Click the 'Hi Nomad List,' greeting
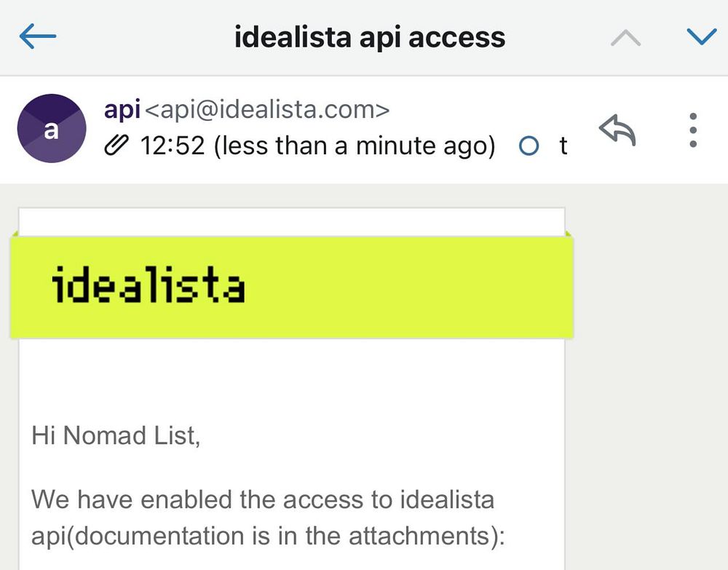Image resolution: width=728 pixels, height=570 pixels. point(115,435)
